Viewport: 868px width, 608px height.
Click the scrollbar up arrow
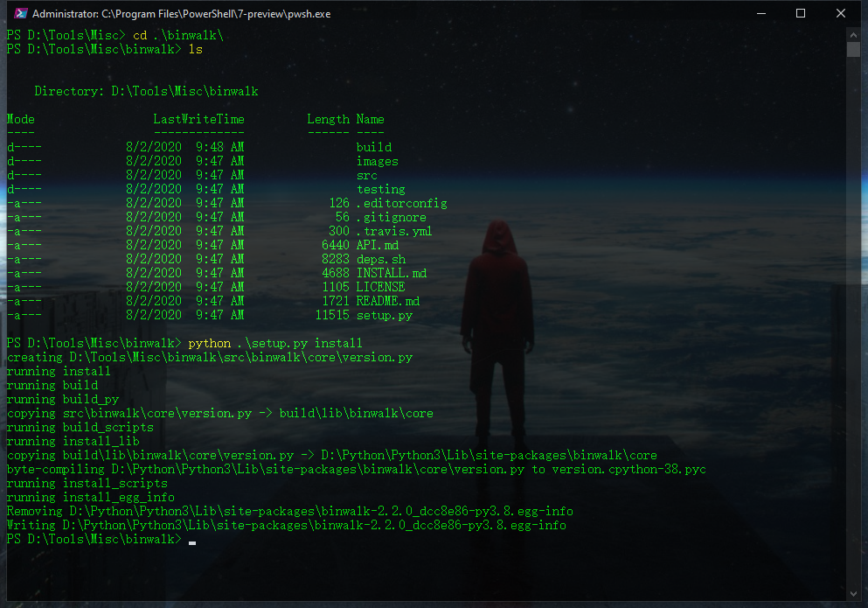click(854, 35)
